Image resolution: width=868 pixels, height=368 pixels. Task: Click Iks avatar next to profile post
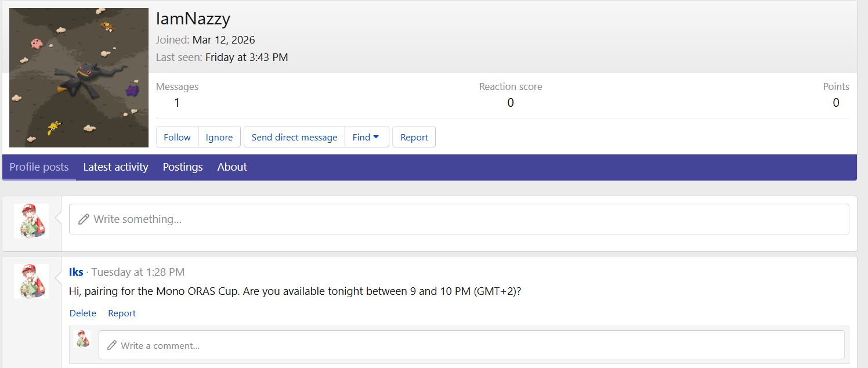31,281
